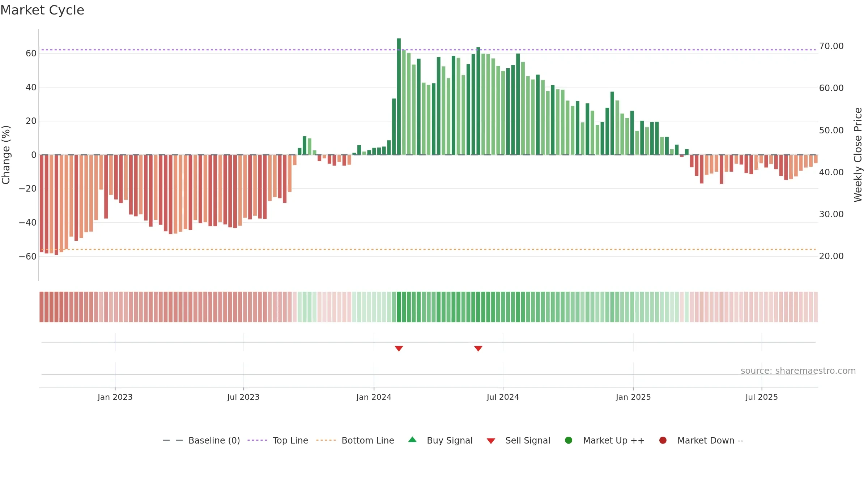Click the source: sharemaestro.com text
The width and height of the screenshot is (868, 488).
tap(798, 371)
